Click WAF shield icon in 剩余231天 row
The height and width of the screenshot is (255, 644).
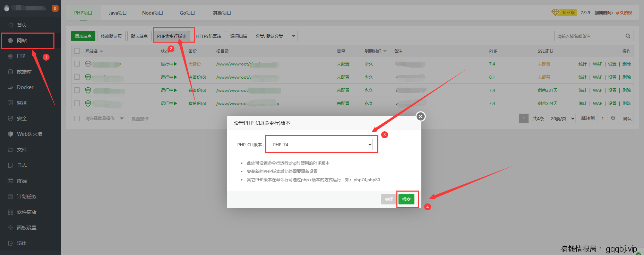coord(88,90)
